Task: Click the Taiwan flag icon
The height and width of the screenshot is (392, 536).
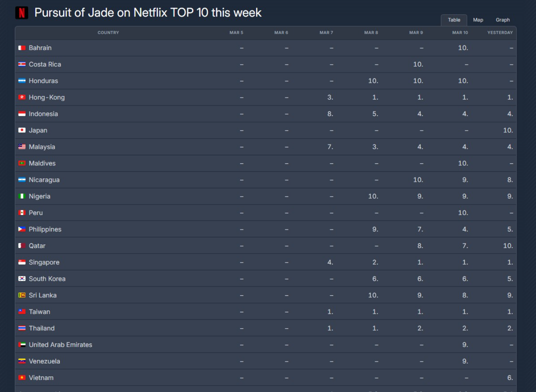Action: 22,312
